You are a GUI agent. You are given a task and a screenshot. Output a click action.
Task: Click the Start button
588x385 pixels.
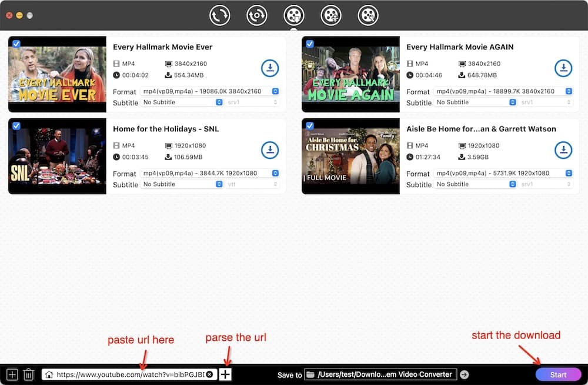pyautogui.click(x=558, y=374)
